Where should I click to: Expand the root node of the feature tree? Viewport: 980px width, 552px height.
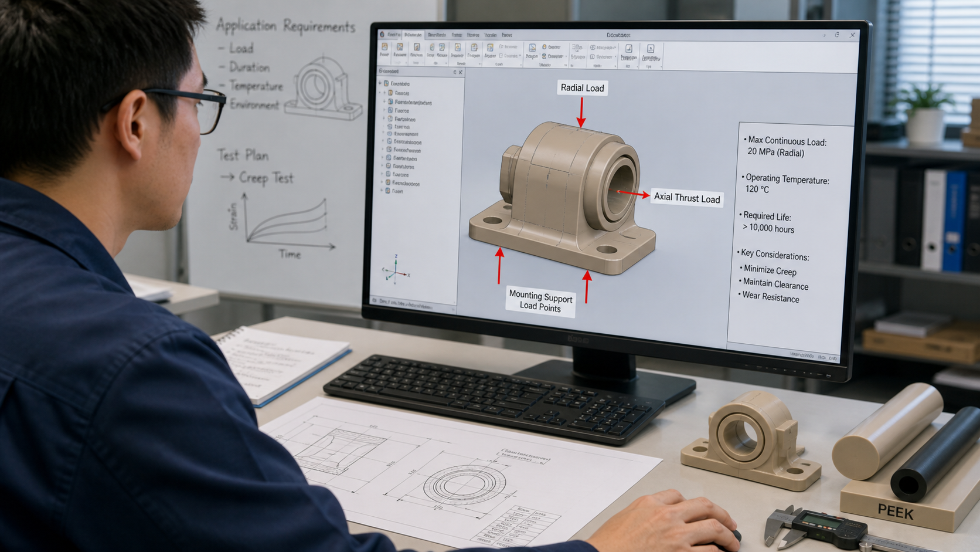click(x=380, y=83)
